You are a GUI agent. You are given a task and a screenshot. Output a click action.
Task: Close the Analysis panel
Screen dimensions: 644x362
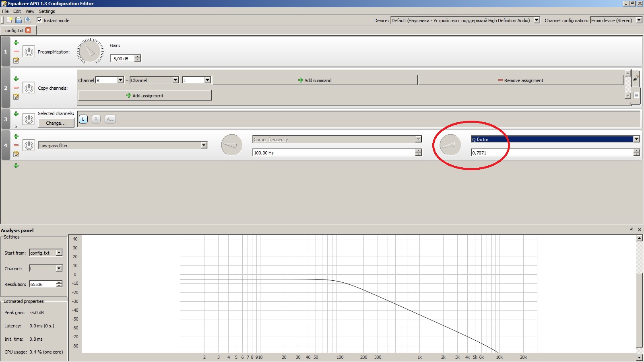pos(639,230)
